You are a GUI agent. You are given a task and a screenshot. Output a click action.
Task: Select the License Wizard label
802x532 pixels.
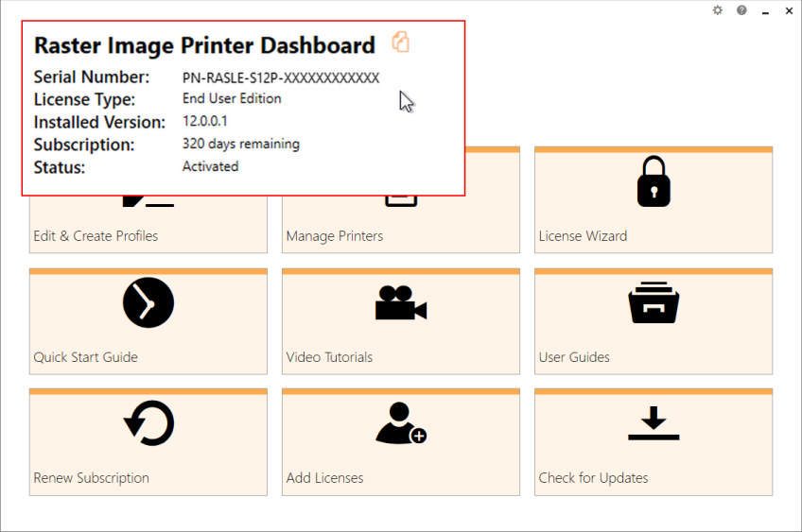(583, 236)
